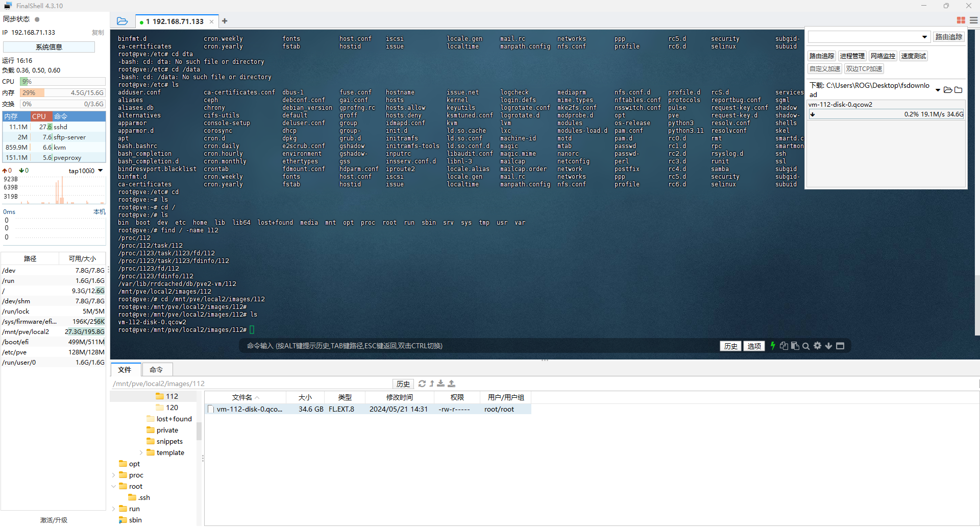Screen dimensions: 980x527
Task: Sort processes by 命令 column
Action: point(79,116)
